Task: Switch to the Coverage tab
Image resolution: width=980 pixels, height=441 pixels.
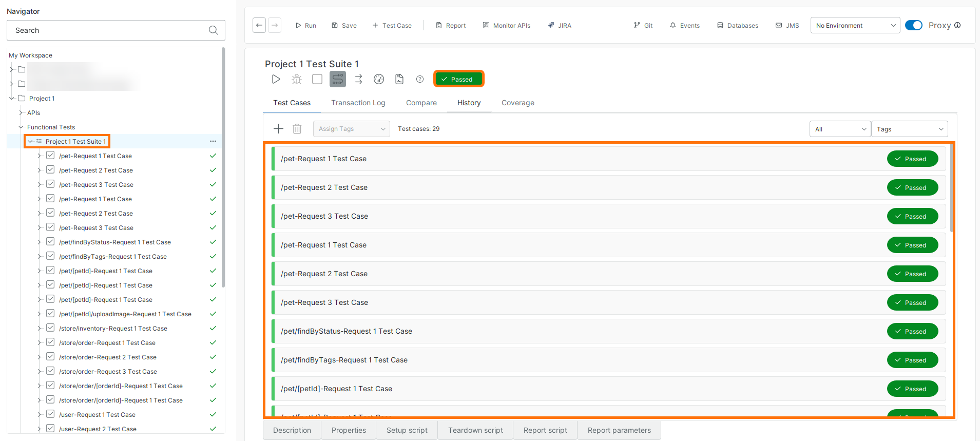Action: pos(518,103)
